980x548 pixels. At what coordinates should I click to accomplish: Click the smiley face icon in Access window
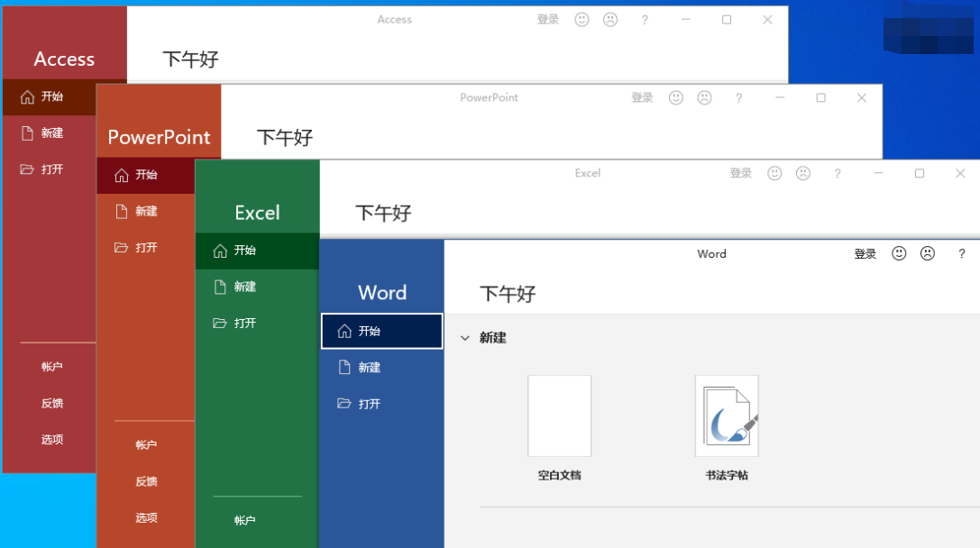[582, 20]
